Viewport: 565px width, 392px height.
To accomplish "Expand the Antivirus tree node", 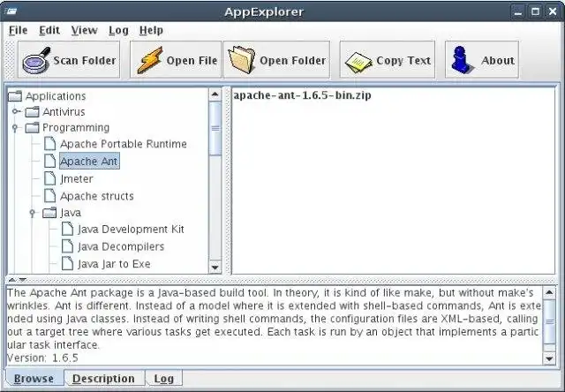I will click(15, 112).
